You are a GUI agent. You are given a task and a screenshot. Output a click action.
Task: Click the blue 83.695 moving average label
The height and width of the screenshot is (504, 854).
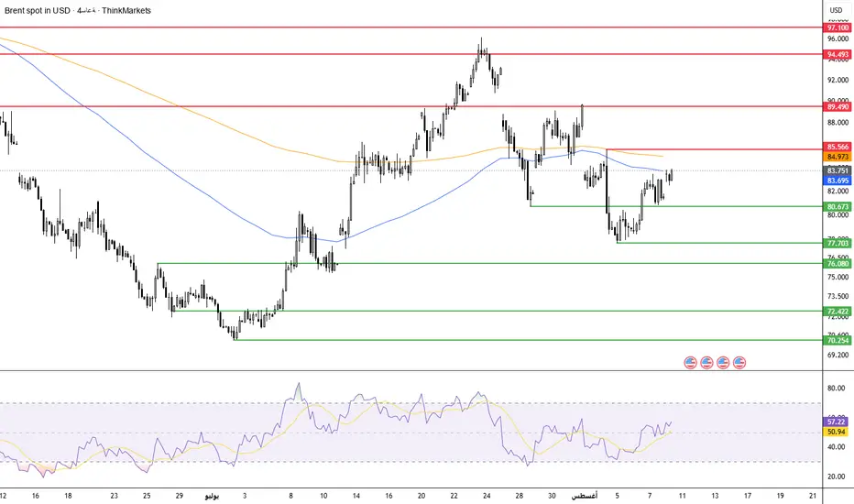838,181
